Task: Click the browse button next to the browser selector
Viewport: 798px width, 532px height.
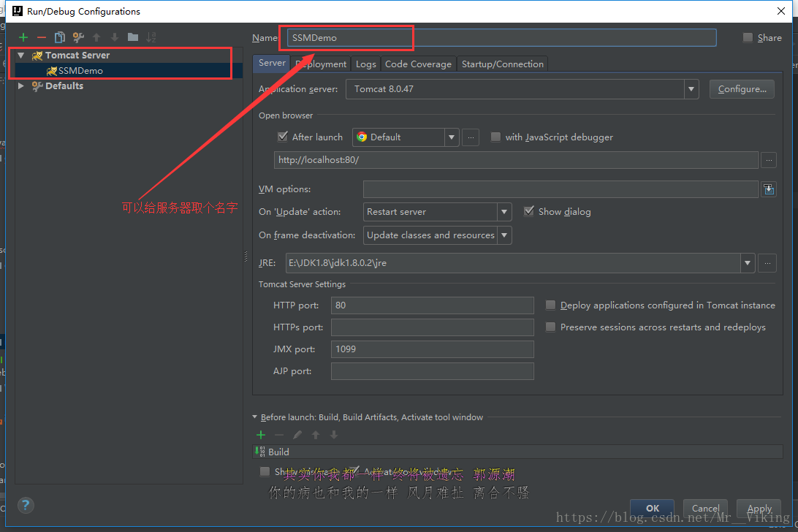Action: pos(471,137)
